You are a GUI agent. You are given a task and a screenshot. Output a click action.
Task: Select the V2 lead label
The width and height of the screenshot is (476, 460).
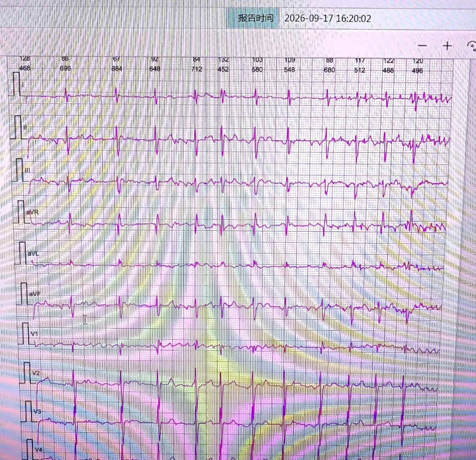(x=36, y=373)
